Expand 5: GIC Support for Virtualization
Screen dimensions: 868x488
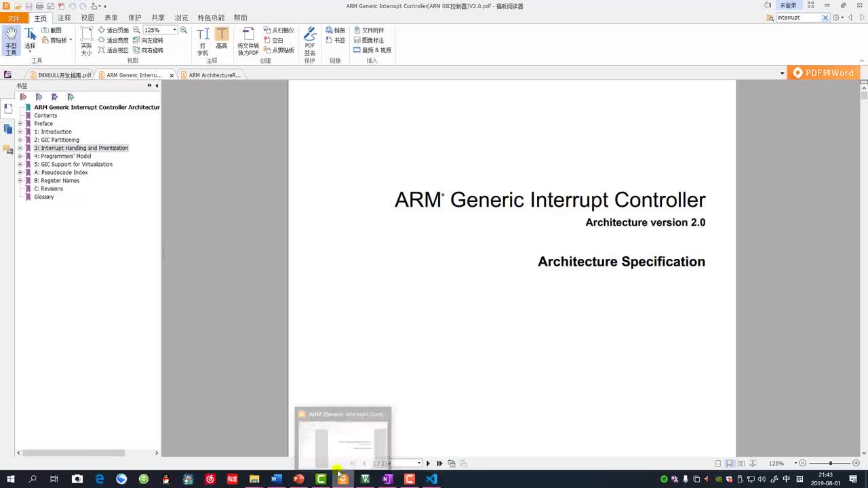[x=20, y=164]
